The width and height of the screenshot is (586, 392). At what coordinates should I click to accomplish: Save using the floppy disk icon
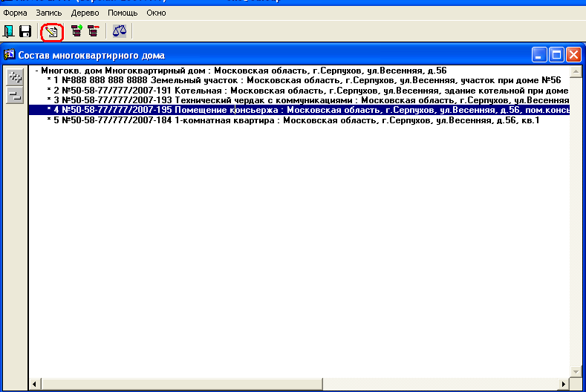[x=25, y=31]
